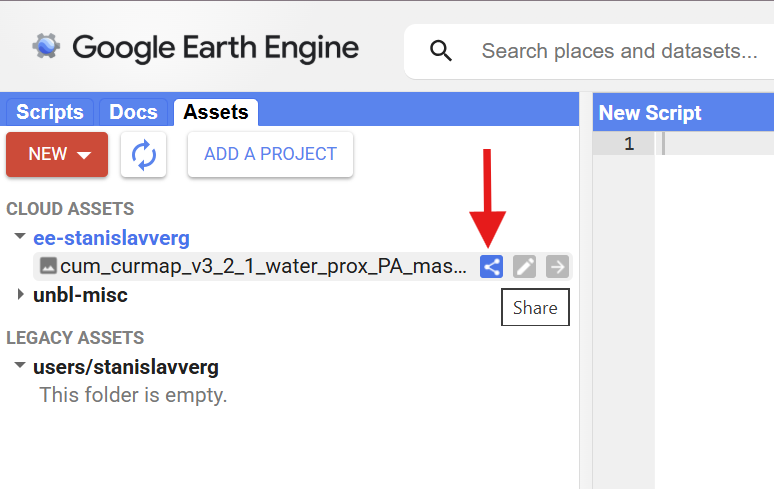Switch to the Scripts tab
The image size is (774, 489).
tap(50, 112)
